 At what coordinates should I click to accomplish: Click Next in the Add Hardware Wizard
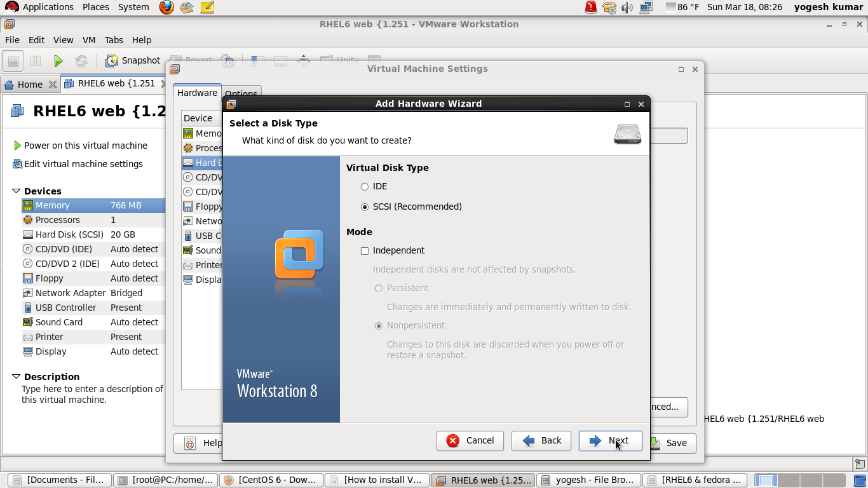(x=610, y=440)
